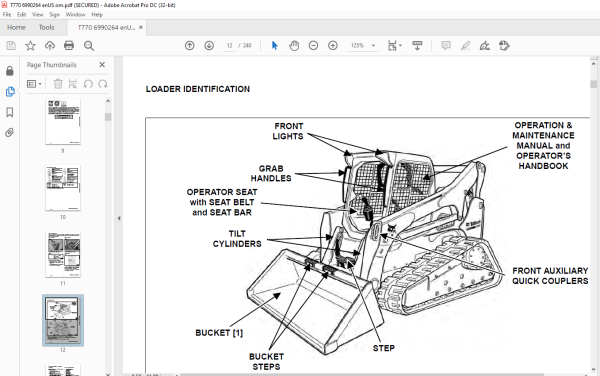Choose the Selection arrow tool
Viewport: 600px width, 376px height.
(274, 46)
